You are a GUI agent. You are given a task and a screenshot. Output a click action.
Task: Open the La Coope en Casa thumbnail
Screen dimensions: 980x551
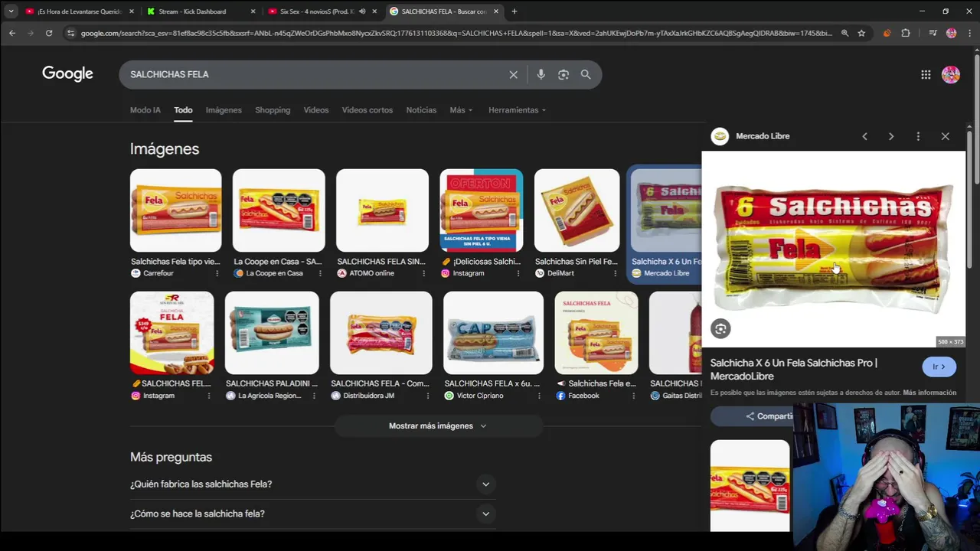pyautogui.click(x=279, y=210)
